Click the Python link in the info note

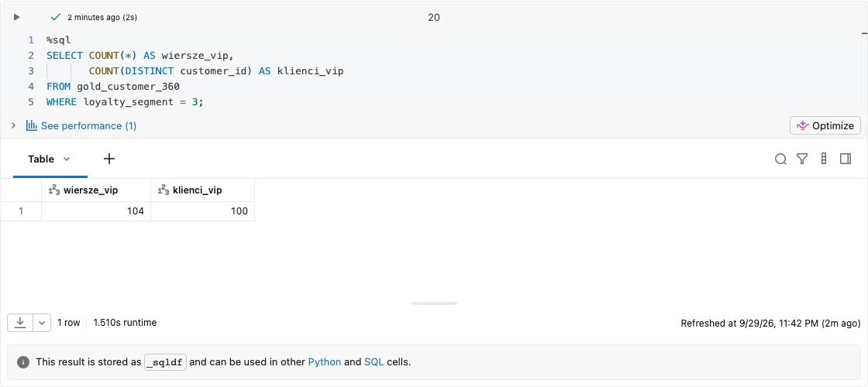point(324,362)
